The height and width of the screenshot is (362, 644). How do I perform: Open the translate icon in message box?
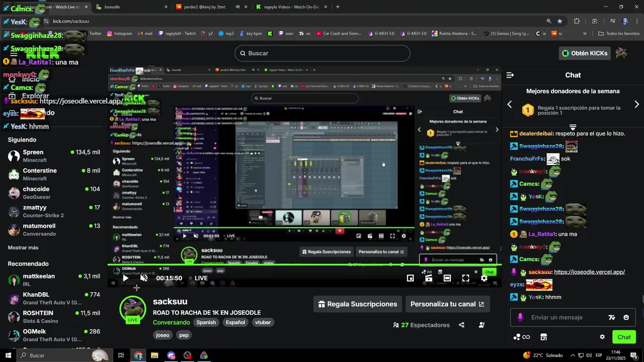612,317
